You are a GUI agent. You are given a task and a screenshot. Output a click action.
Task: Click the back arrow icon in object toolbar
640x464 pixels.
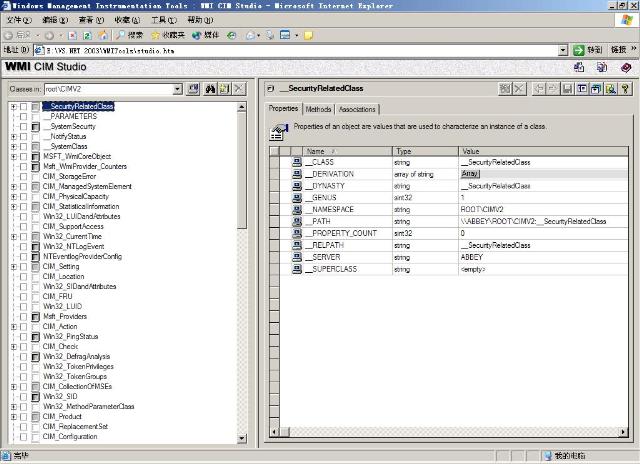click(x=539, y=89)
